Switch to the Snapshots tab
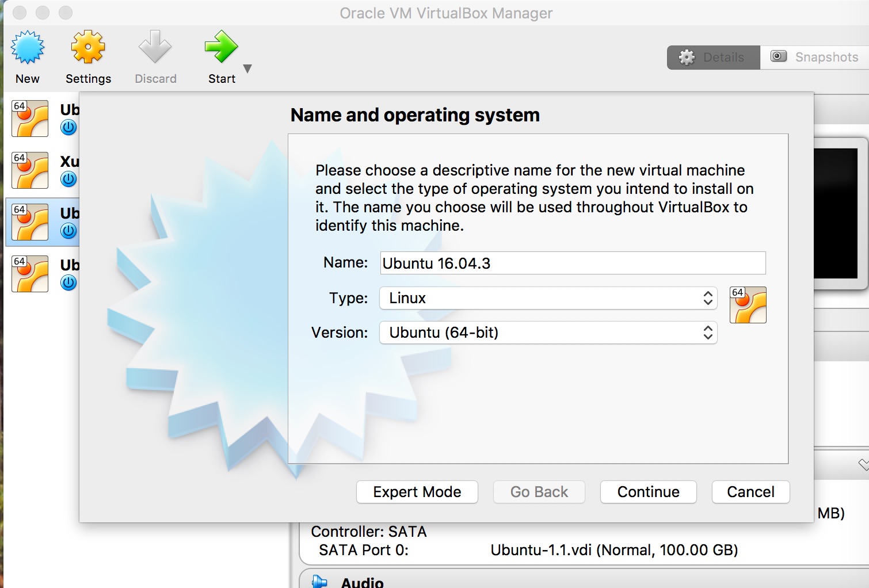869x588 pixels. click(815, 57)
